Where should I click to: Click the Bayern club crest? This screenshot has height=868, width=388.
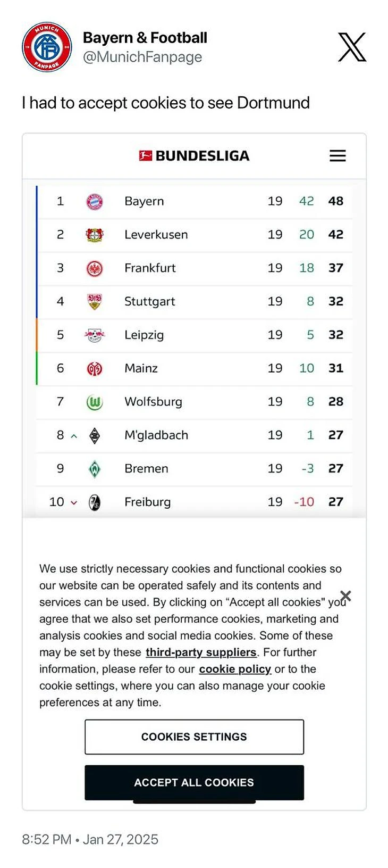pyautogui.click(x=95, y=202)
